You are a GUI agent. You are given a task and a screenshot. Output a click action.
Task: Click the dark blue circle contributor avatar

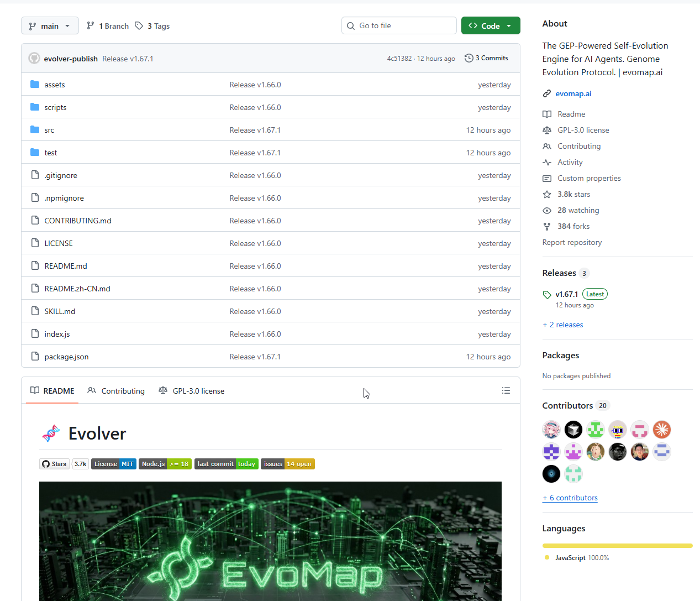pyautogui.click(x=551, y=474)
